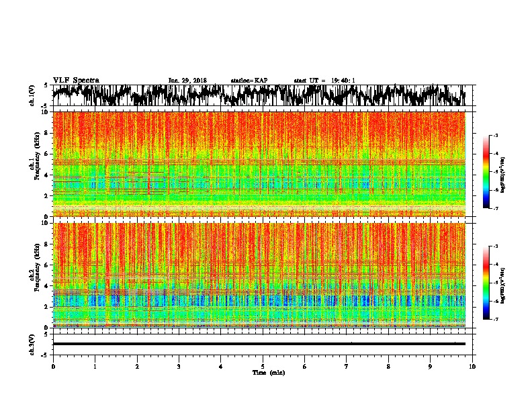
Task: Click inside the ch.2 spectrogram panel
Action: click(259, 275)
